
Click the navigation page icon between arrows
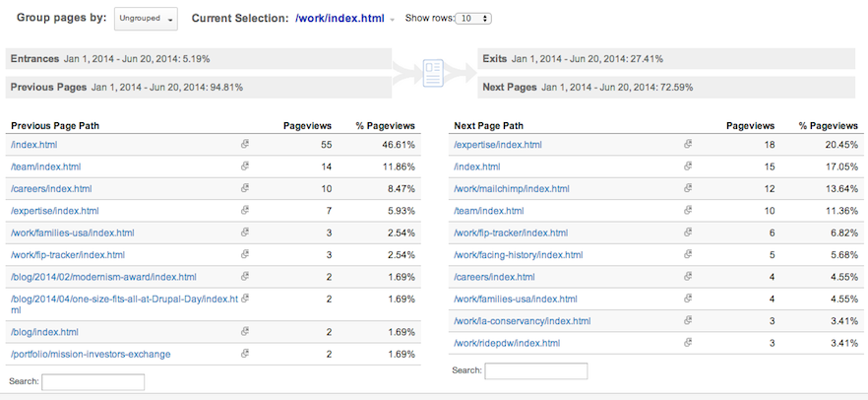[434, 74]
